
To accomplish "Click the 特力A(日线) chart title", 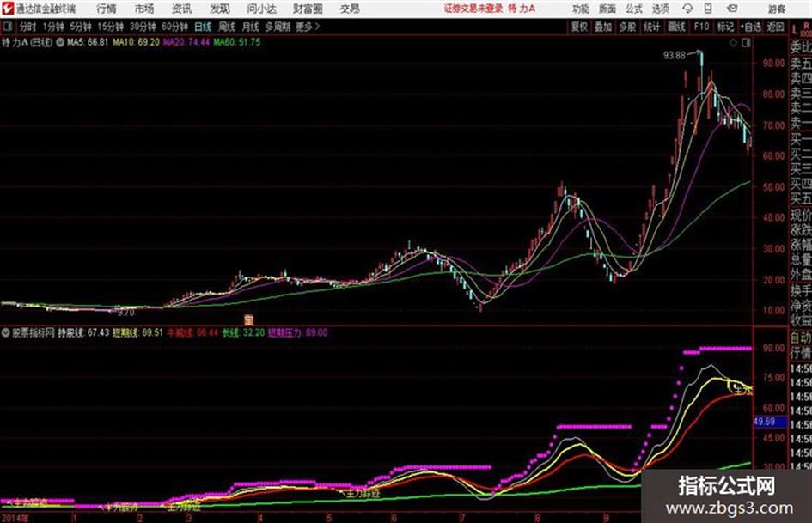I will pyautogui.click(x=27, y=42).
